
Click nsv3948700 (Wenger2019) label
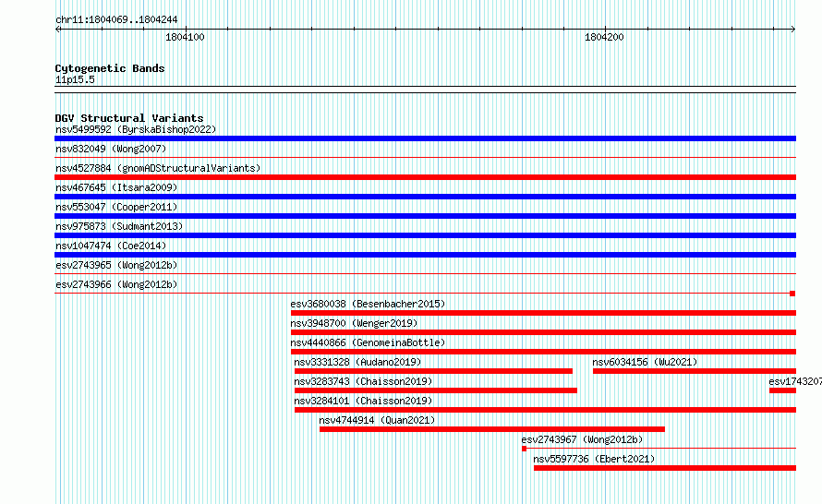(x=354, y=323)
